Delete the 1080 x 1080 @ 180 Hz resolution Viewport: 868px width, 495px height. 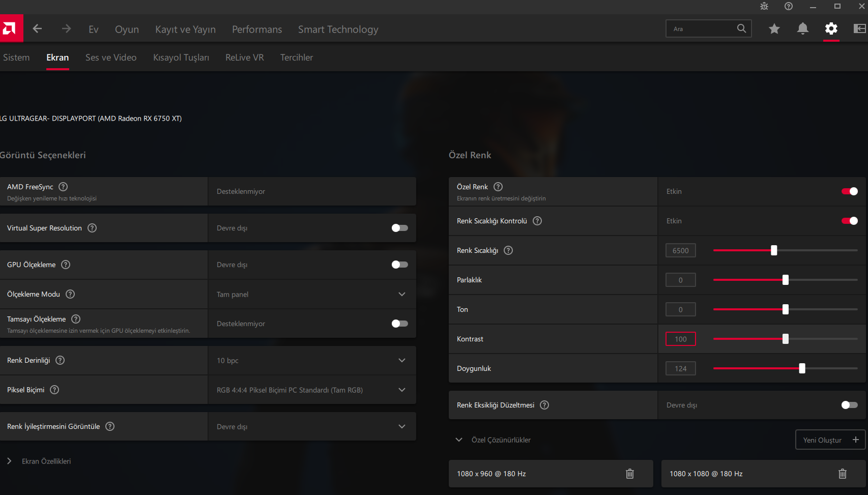click(x=843, y=474)
